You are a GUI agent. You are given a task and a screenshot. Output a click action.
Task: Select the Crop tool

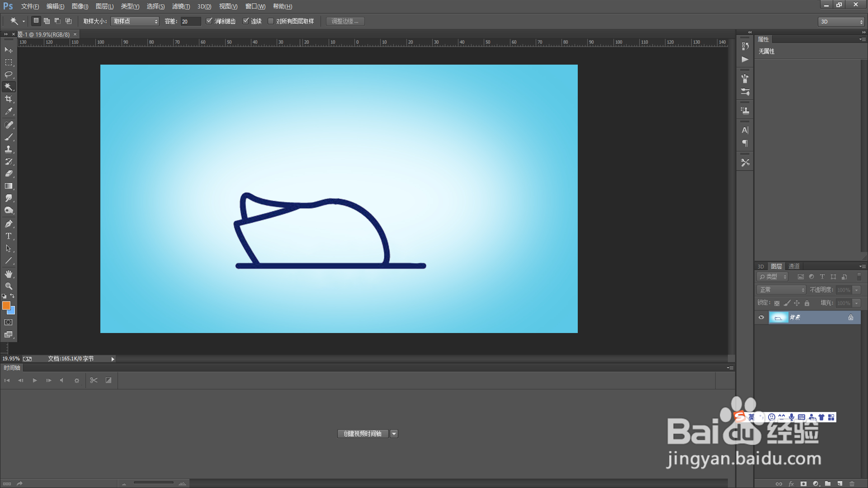tap(9, 99)
